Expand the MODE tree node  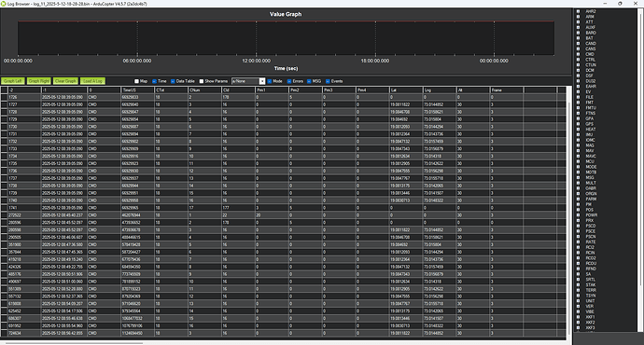578,167
